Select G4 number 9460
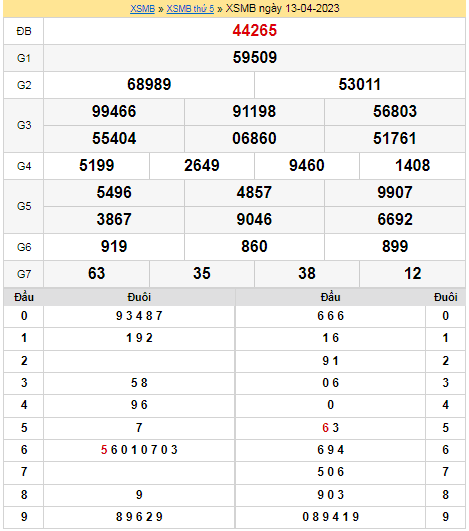This screenshot has width=469, height=531. (307, 166)
